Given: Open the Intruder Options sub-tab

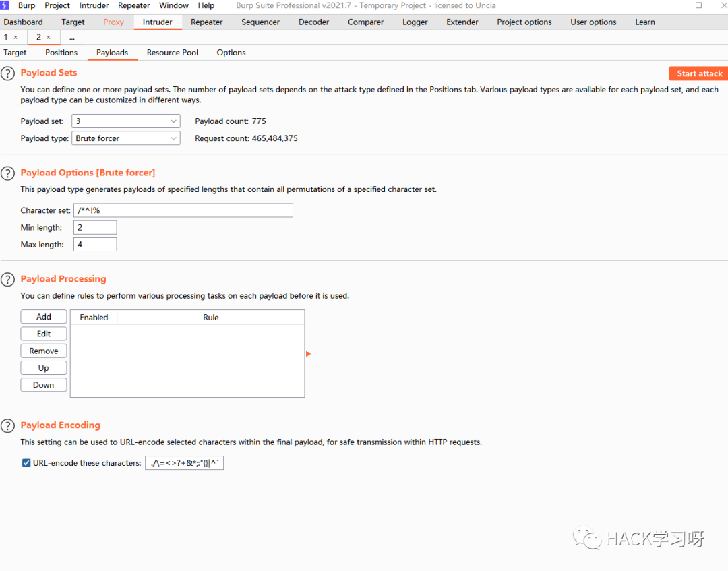Looking at the screenshot, I should pyautogui.click(x=231, y=53).
